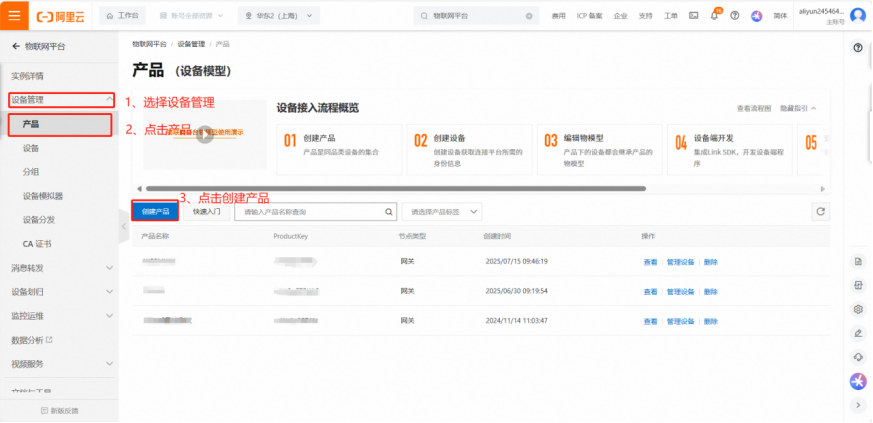This screenshot has width=873, height=423.
Task: Open the orange hamburger menu
Action: point(15,16)
